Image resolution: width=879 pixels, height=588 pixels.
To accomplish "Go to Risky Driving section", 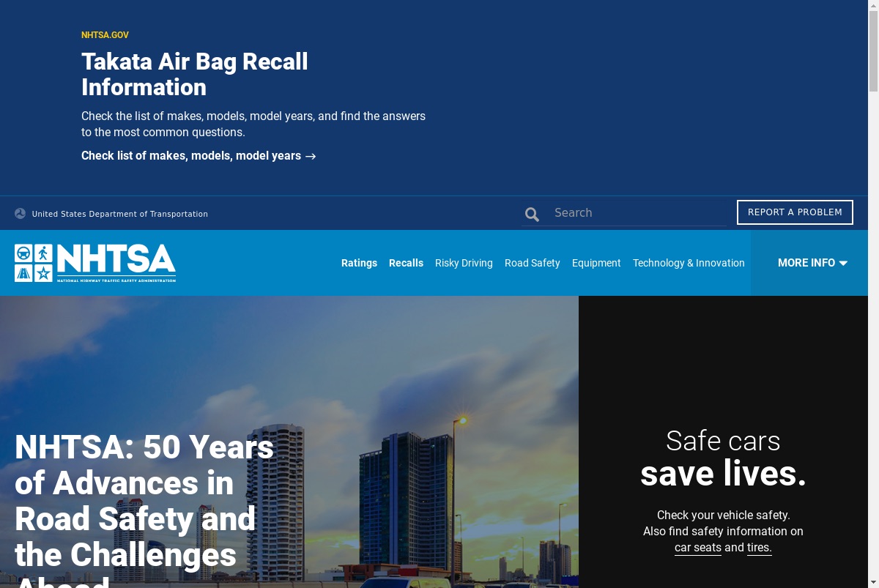I will pyautogui.click(x=464, y=263).
